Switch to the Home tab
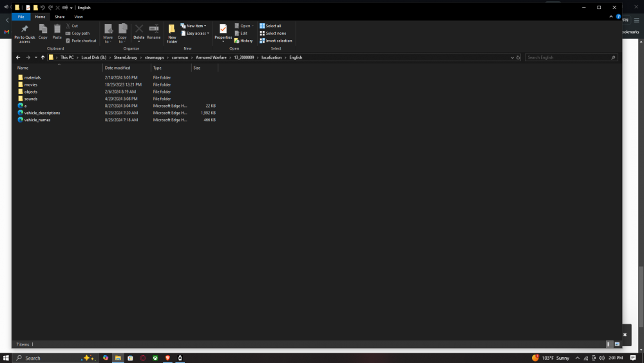Viewport: 644px width, 363px height. [40, 17]
